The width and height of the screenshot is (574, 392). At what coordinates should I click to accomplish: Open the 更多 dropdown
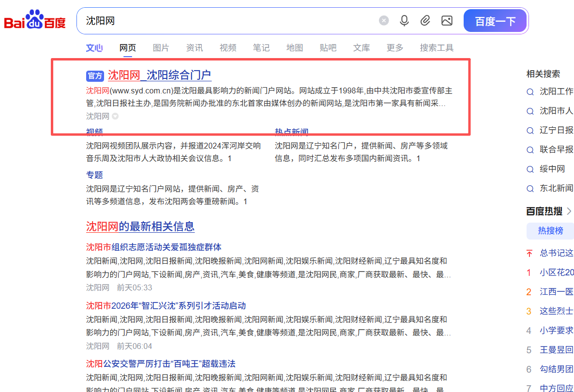pos(394,47)
